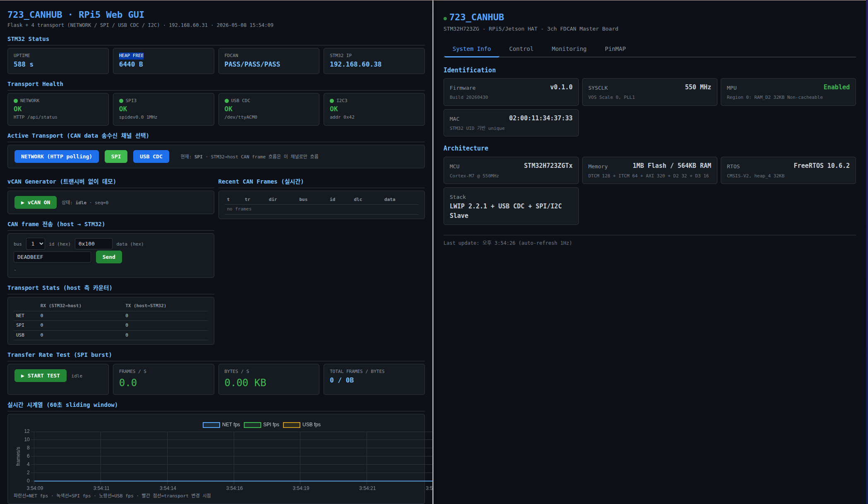Click the /dev/ttyACM0 text
The height and width of the screenshot is (504, 868).
tap(241, 117)
